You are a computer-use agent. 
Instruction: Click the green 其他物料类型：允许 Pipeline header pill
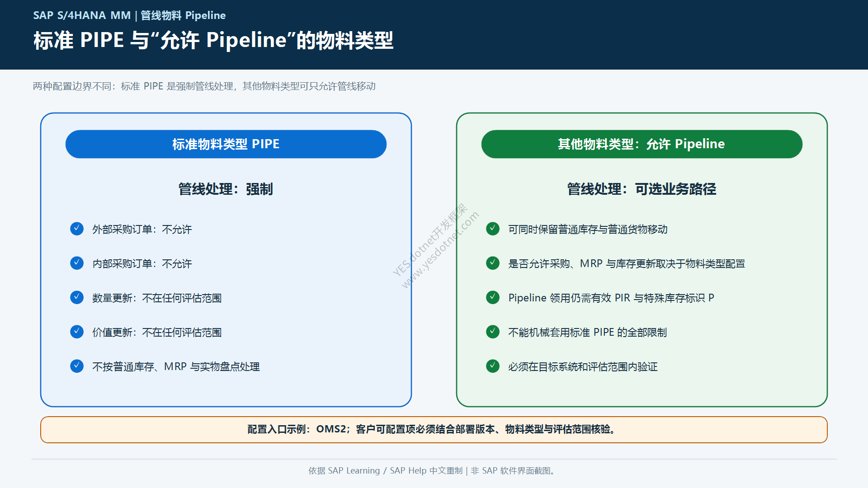tap(642, 144)
